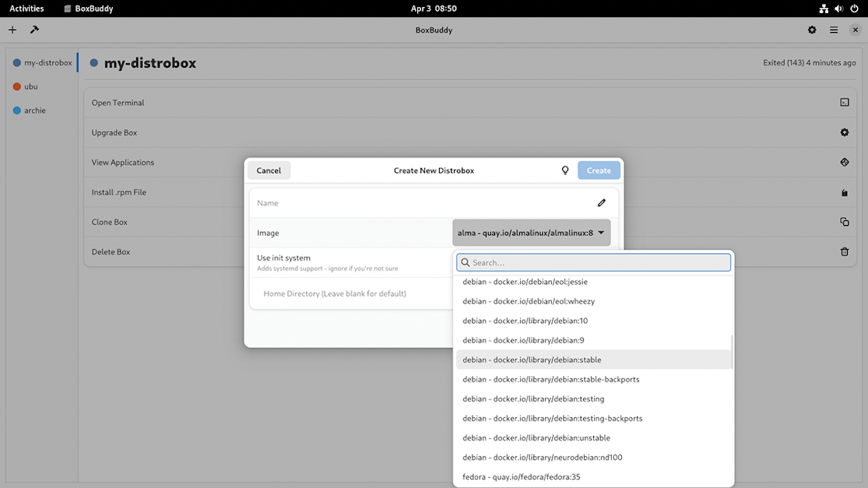Click the search magnifier icon in image list
The width and height of the screenshot is (868, 488).
(x=466, y=262)
